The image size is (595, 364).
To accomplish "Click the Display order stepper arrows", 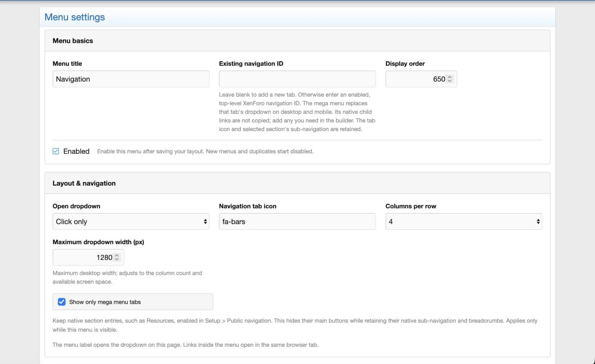I will point(450,79).
